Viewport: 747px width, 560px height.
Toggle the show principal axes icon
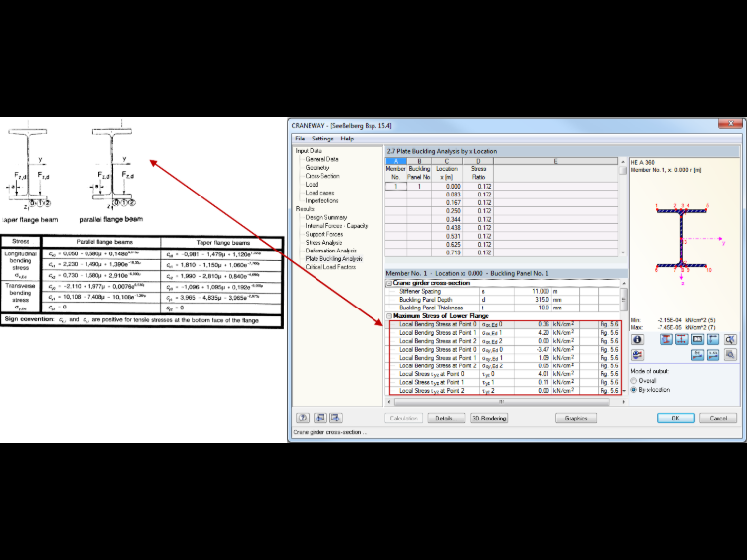tap(714, 340)
